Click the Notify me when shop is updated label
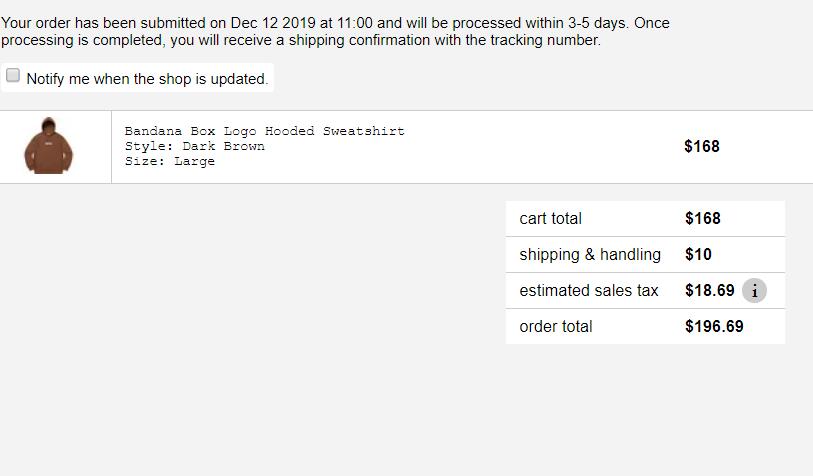The width and height of the screenshot is (813, 476). click(147, 79)
